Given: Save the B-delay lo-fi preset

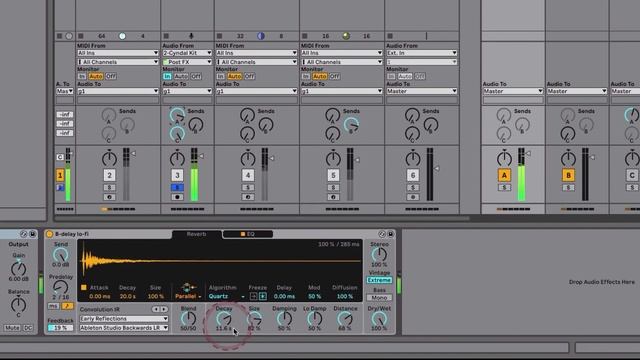Looking at the screenshot, I should coord(391,234).
